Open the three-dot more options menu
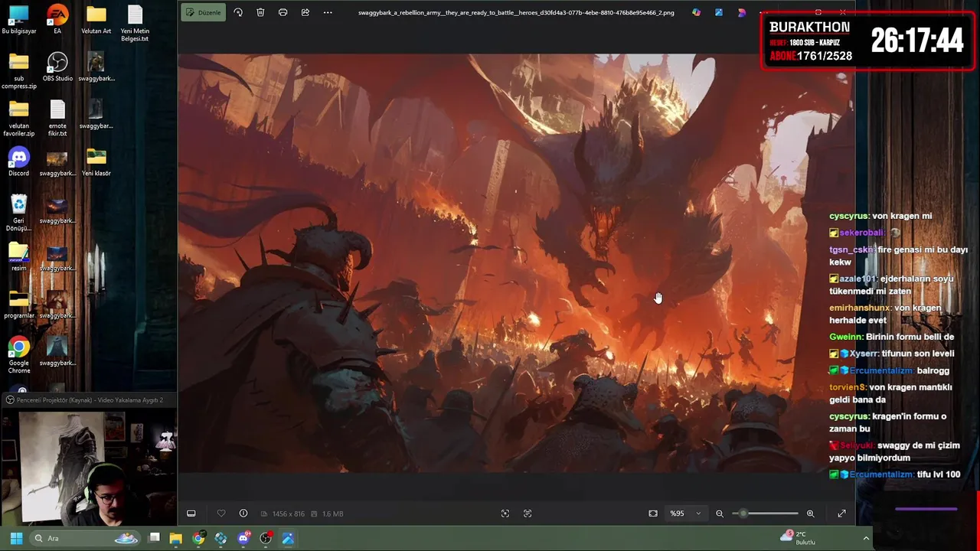The height and width of the screenshot is (551, 980). pyautogui.click(x=328, y=12)
